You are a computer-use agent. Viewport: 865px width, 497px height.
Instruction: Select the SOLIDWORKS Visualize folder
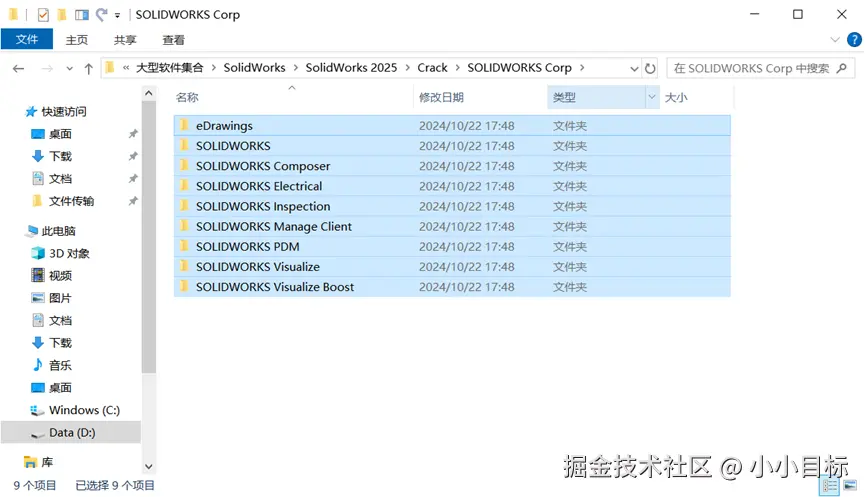point(452,267)
